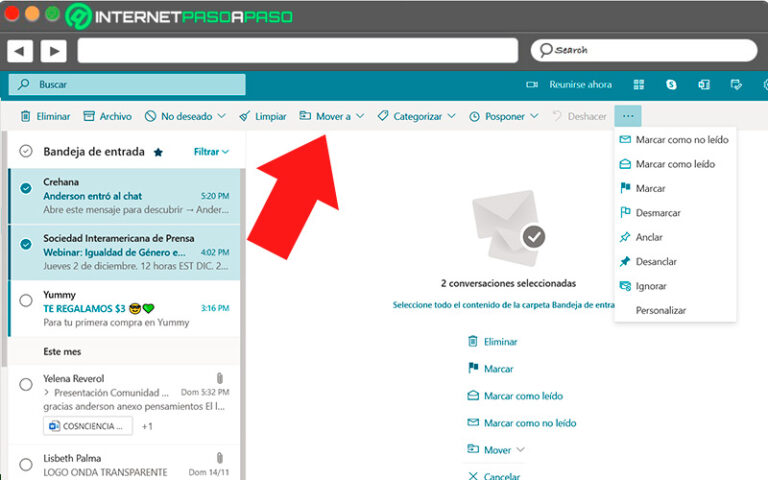Toggle the select-all circle beside Bandeja de entrada

(25, 151)
